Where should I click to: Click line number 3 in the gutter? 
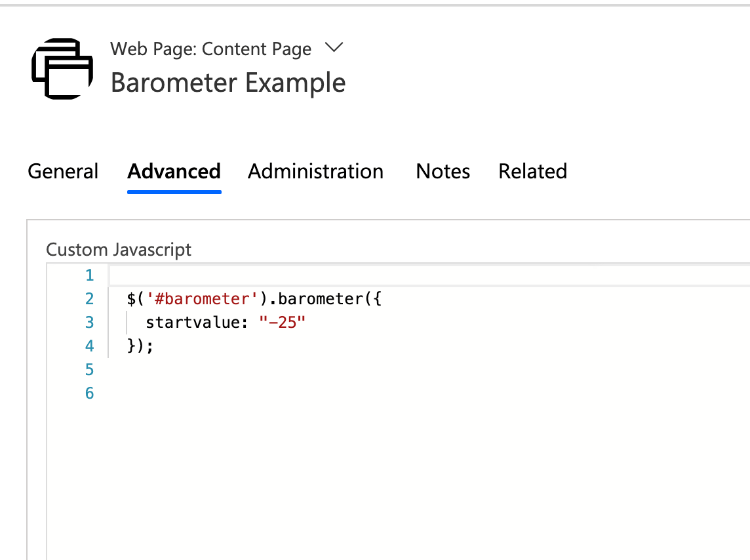(x=89, y=323)
